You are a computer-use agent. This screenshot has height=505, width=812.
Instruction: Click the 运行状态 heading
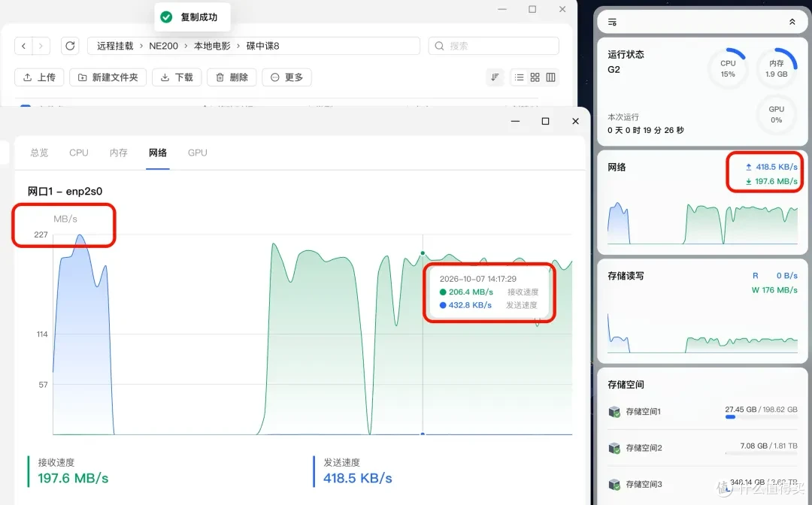626,54
